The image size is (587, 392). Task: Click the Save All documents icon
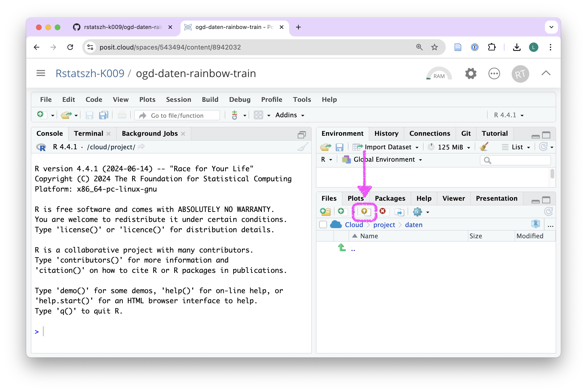[x=104, y=115]
